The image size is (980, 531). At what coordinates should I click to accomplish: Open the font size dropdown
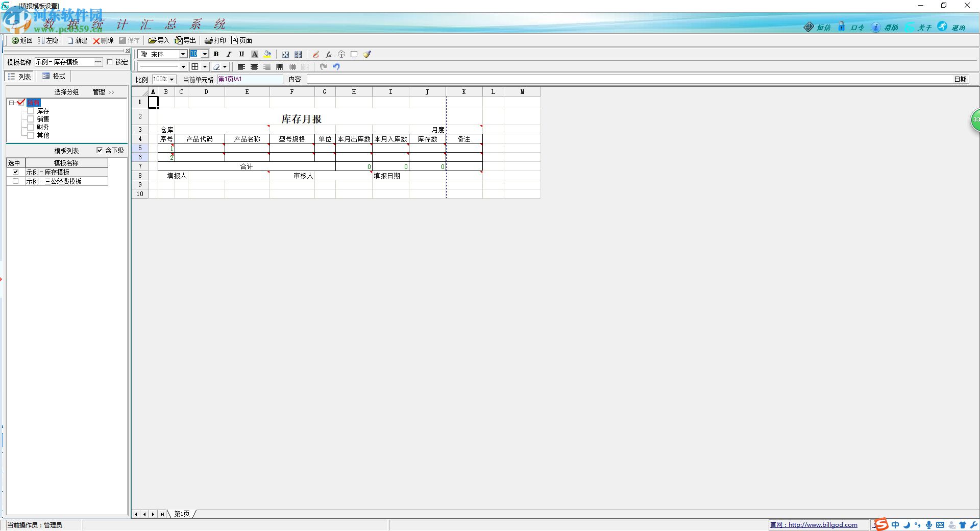205,54
